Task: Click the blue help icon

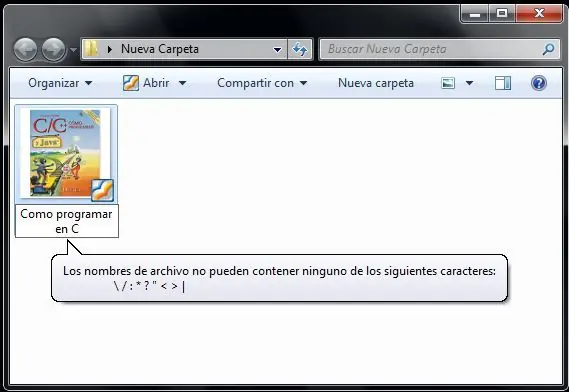Action: tap(539, 83)
